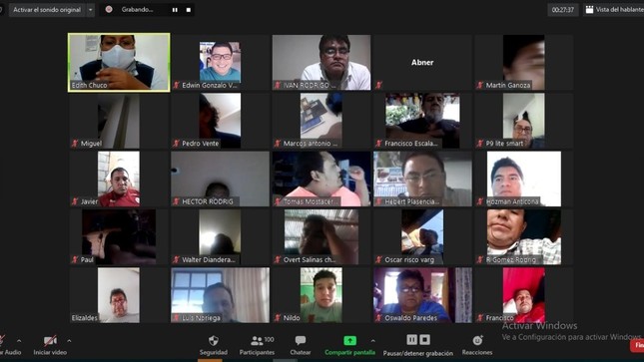Click Activar el sonido original button
Viewport: 644px width, 362px height.
click(x=47, y=10)
